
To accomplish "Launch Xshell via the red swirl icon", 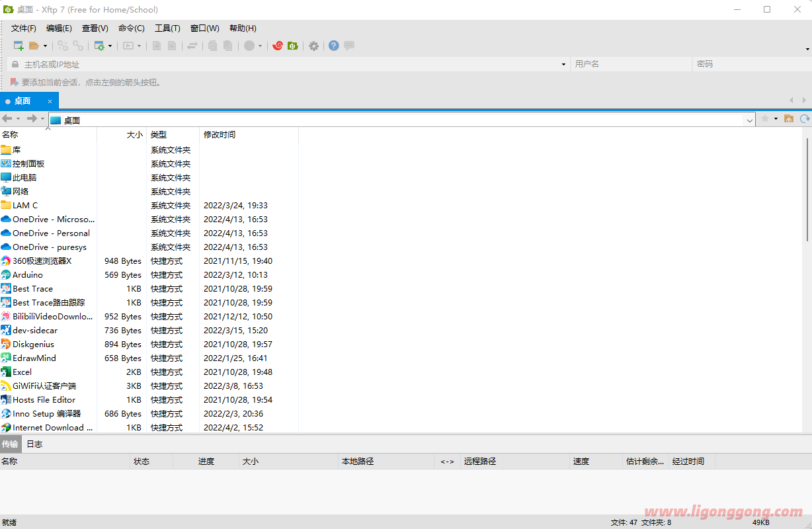I will point(278,46).
